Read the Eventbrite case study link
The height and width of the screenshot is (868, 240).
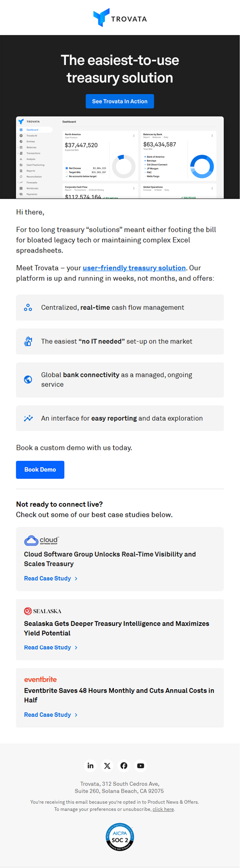tap(51, 714)
